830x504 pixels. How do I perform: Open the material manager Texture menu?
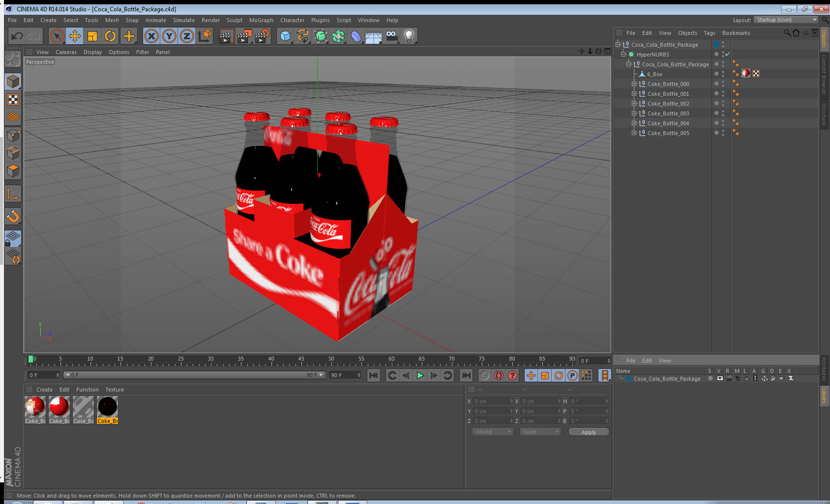point(115,390)
